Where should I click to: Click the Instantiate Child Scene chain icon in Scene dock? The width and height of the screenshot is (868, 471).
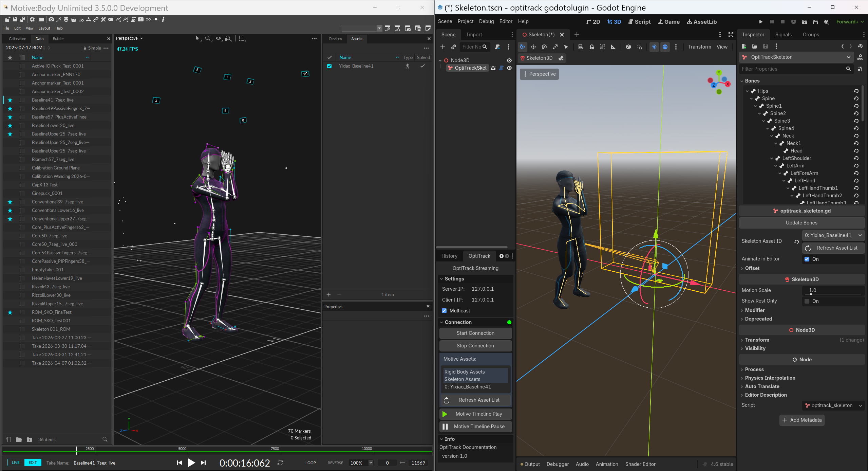click(453, 47)
